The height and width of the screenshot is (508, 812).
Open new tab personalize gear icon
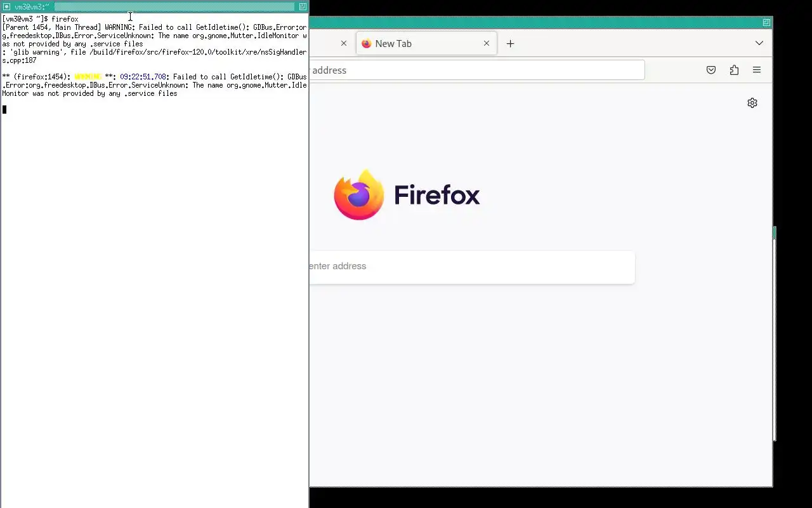point(752,103)
